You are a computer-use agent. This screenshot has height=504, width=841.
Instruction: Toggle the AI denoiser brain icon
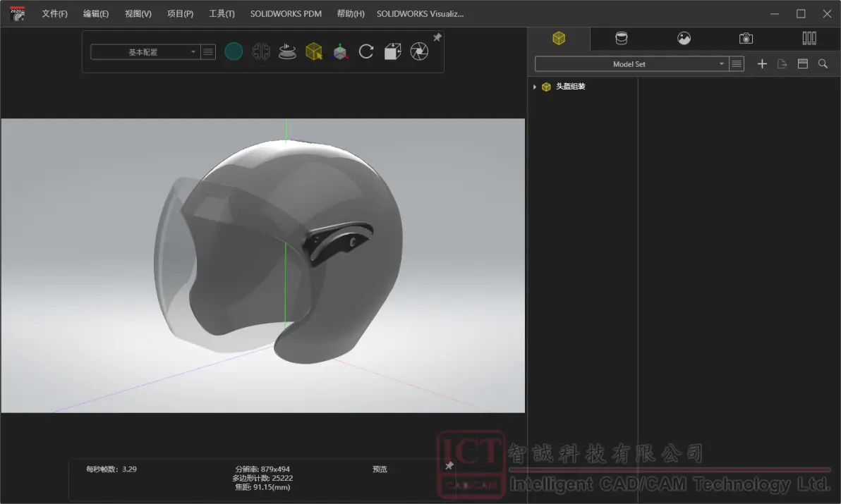tap(261, 52)
